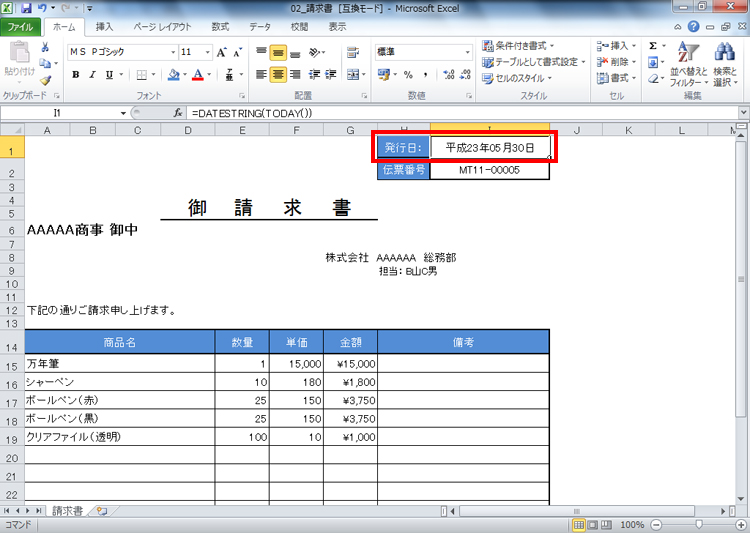Screen dimensions: 750x533
Task: Click 並べ替えとフィルター button
Action: [688, 64]
